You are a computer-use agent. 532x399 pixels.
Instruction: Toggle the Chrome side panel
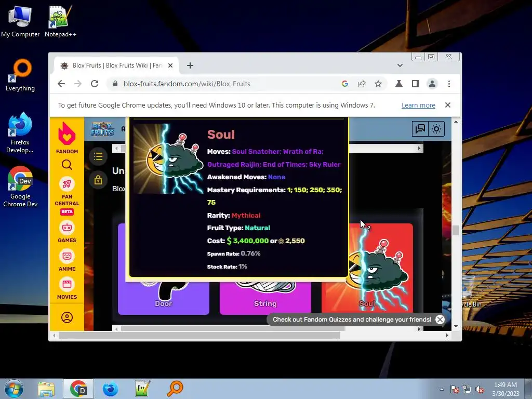click(415, 84)
